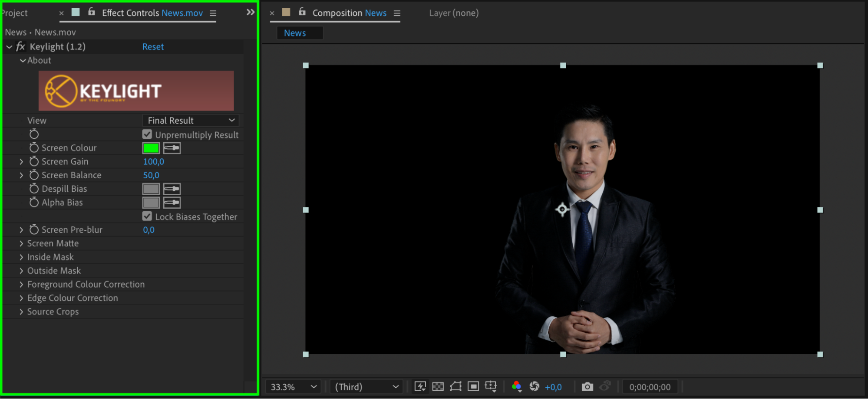868x399 pixels.
Task: Click the News composition breadcrumb button
Action: coord(295,33)
